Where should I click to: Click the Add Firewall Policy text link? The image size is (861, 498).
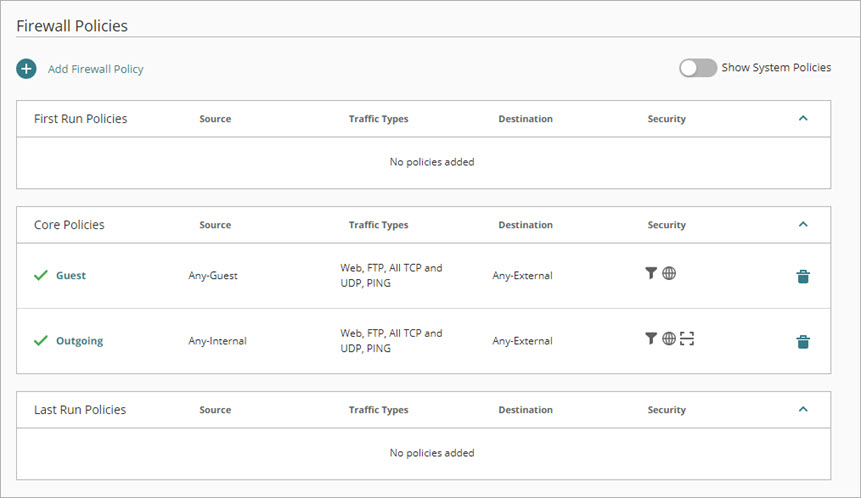[x=96, y=69]
